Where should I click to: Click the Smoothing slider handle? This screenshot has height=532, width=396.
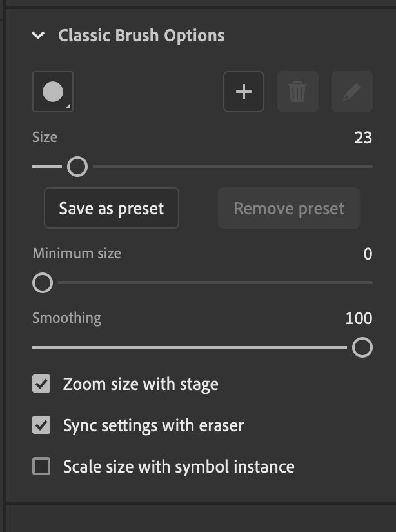pyautogui.click(x=362, y=347)
